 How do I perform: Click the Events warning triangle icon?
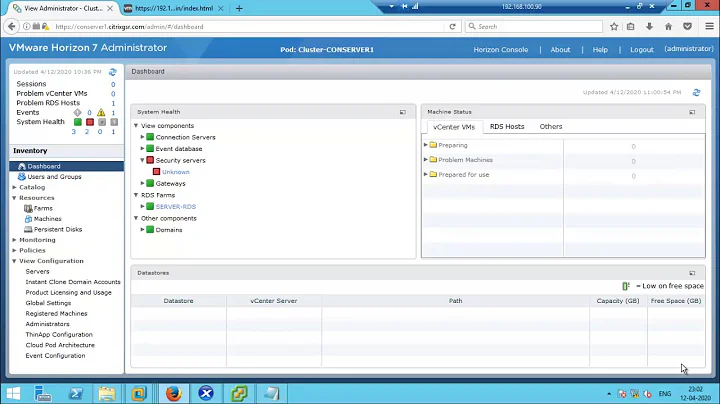101,112
